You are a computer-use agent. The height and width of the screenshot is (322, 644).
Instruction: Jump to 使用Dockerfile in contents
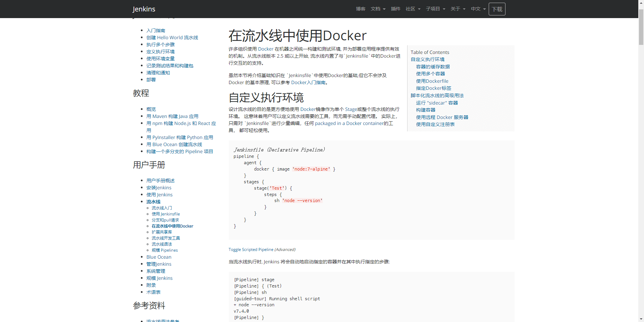pyautogui.click(x=432, y=81)
